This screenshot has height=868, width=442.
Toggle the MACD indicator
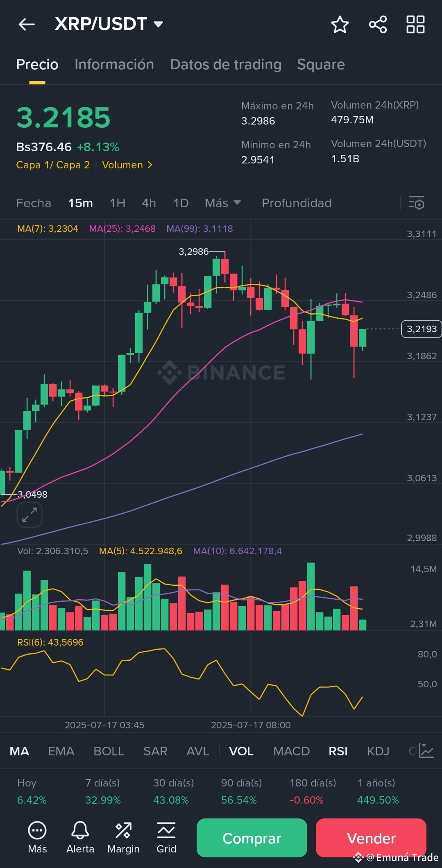(291, 751)
